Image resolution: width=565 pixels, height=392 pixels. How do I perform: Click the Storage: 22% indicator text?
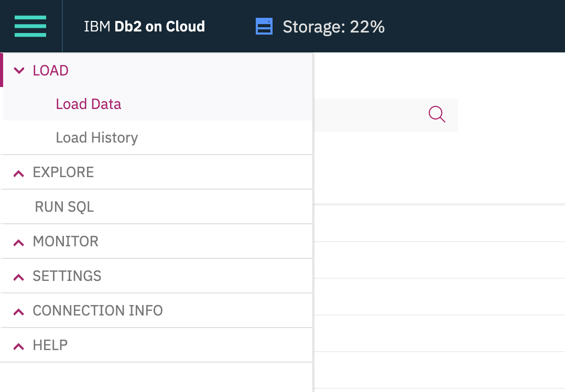pyautogui.click(x=334, y=26)
